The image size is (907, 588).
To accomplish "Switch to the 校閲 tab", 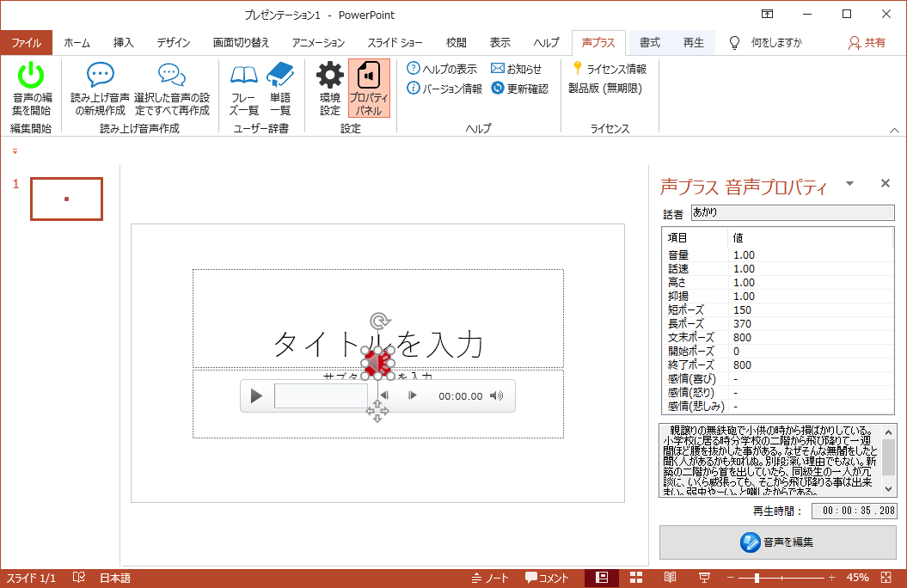I will click(457, 43).
